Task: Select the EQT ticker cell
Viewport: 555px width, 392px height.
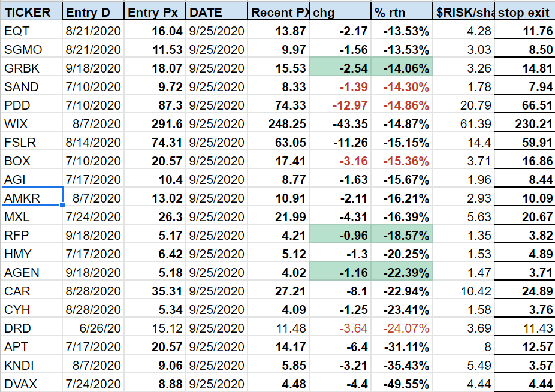Action: coord(32,31)
